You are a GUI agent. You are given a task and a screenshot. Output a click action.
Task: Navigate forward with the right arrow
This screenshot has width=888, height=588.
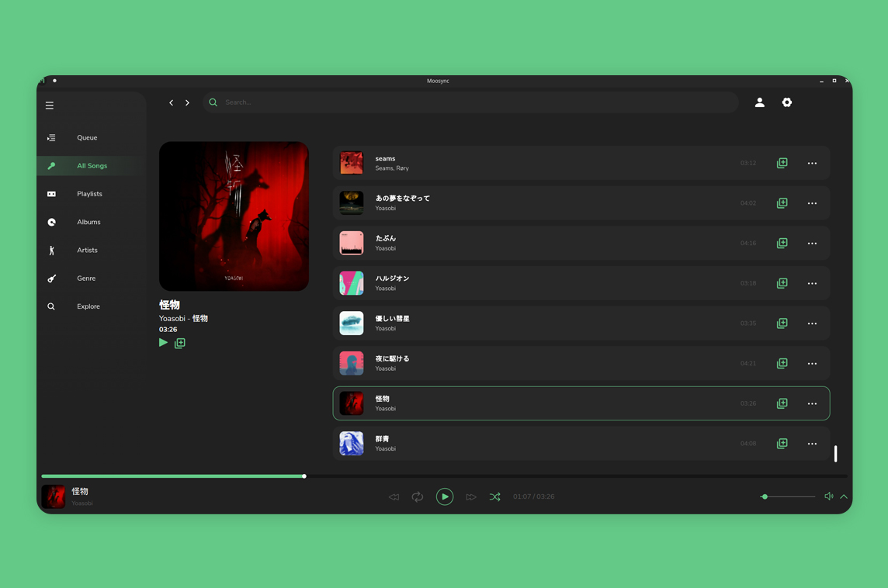tap(187, 102)
